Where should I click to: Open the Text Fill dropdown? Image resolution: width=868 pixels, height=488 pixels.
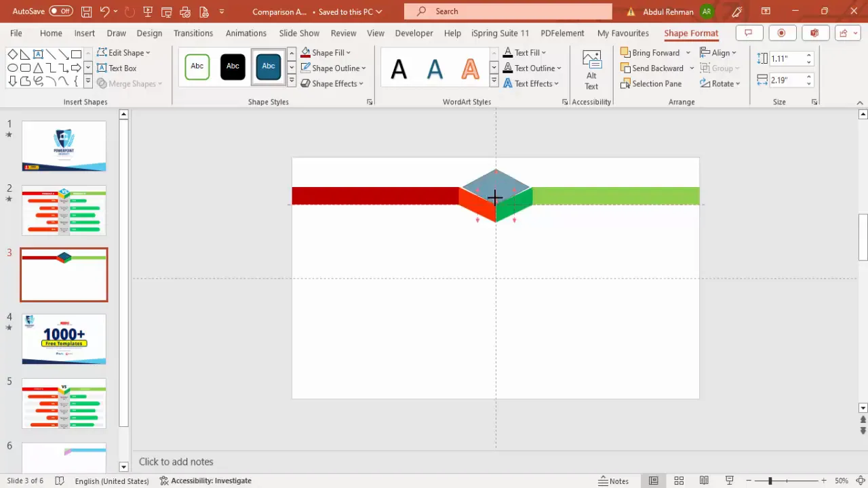point(524,53)
